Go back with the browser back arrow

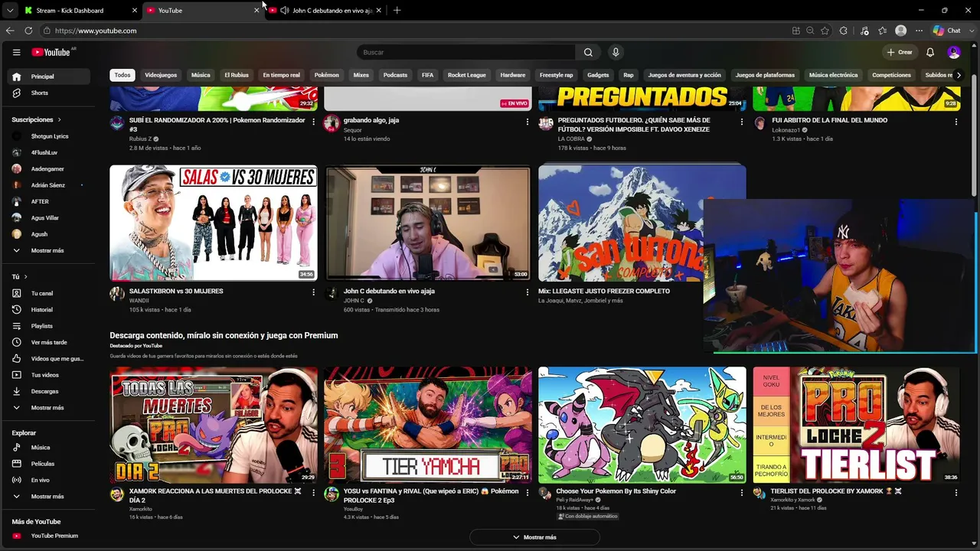click(10, 31)
